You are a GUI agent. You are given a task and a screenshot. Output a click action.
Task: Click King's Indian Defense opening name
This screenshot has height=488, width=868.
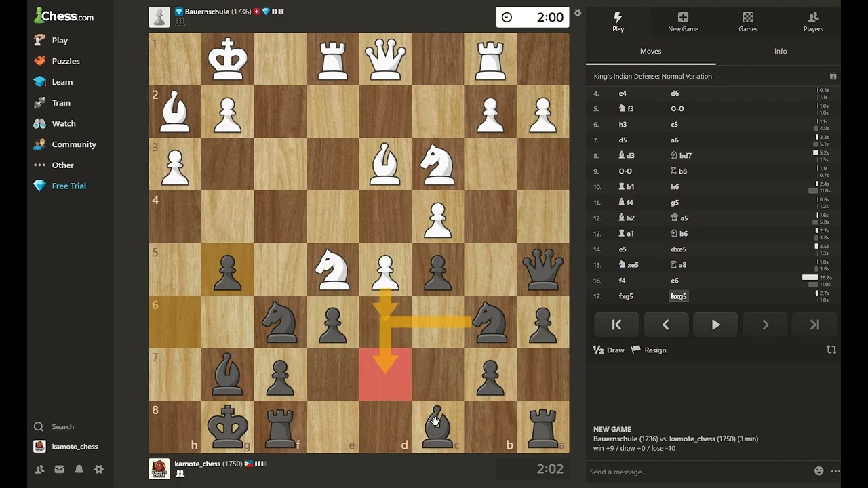pos(652,76)
